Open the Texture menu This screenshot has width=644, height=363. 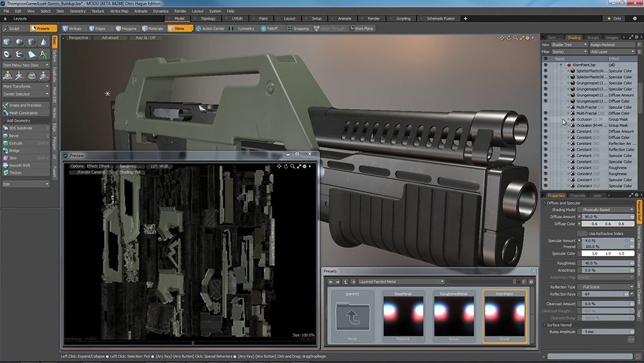click(98, 11)
